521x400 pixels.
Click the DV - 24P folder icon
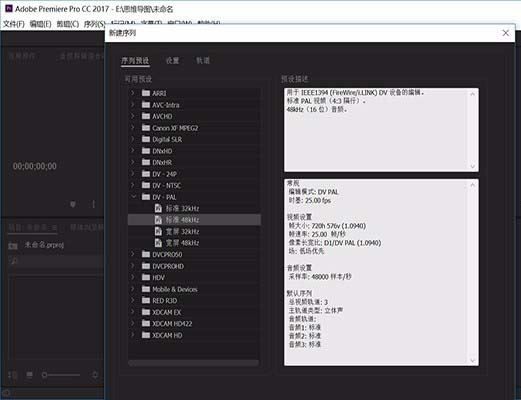[x=146, y=174]
